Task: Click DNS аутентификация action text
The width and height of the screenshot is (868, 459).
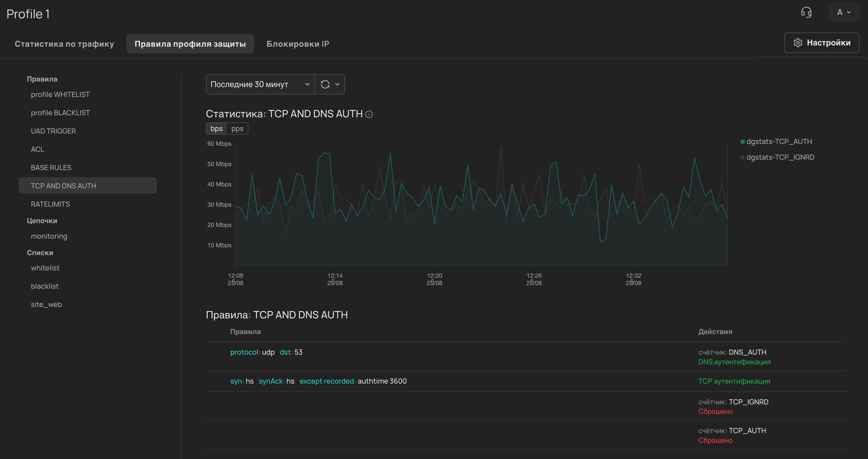Action: [x=735, y=362]
